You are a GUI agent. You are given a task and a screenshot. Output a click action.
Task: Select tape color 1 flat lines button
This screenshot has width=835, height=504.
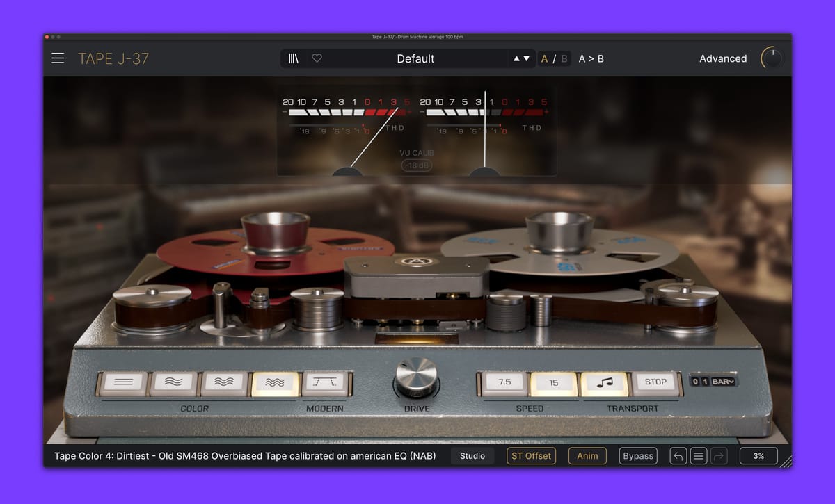pos(125,382)
